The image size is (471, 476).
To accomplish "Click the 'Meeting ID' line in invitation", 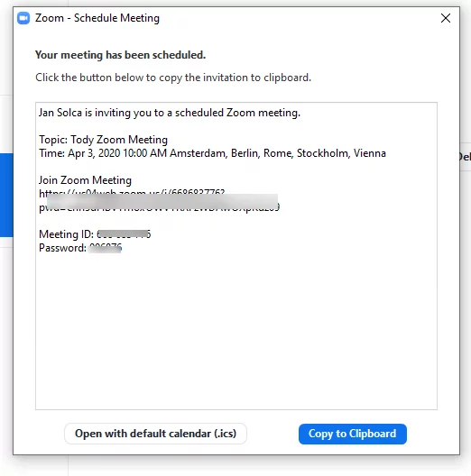I will (x=95, y=234).
